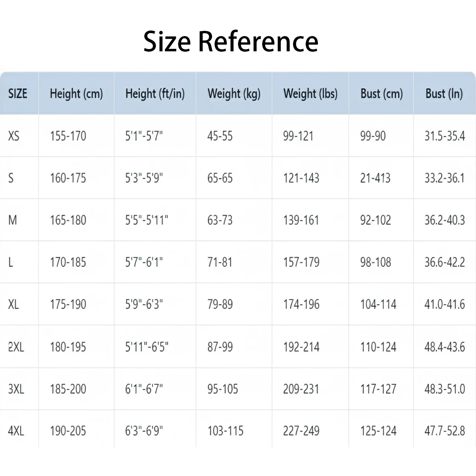Select the Bust (In) column header
476x476 pixels.
click(444, 94)
